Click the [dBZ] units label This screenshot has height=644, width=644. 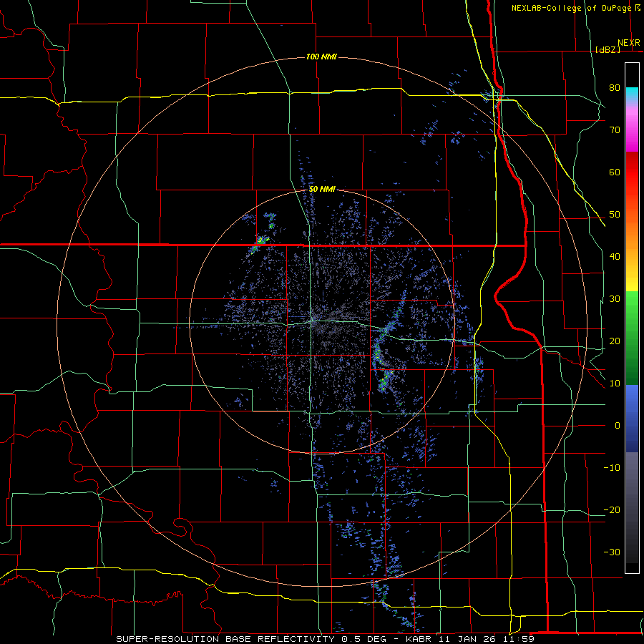point(608,49)
